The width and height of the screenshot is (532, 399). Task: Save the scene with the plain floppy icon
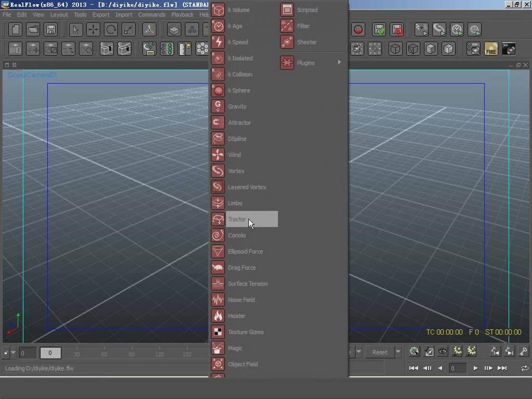(50, 30)
